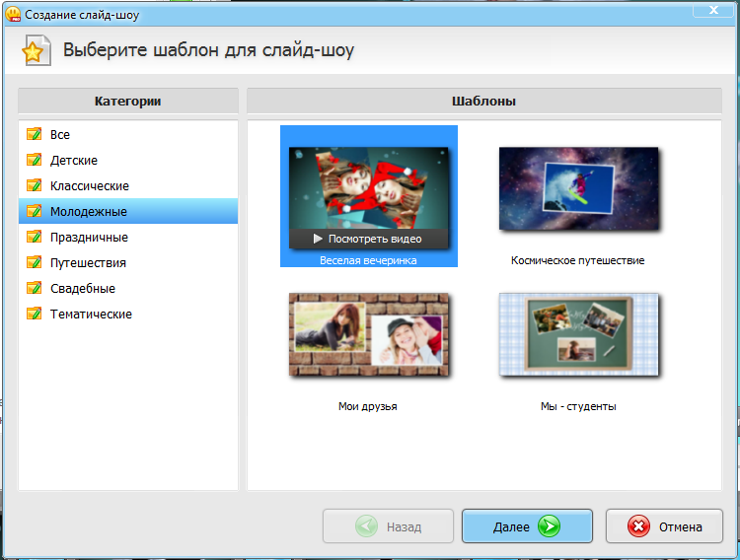Click the icon beside the 'Свадебные' category
740x560 pixels.
click(34, 288)
